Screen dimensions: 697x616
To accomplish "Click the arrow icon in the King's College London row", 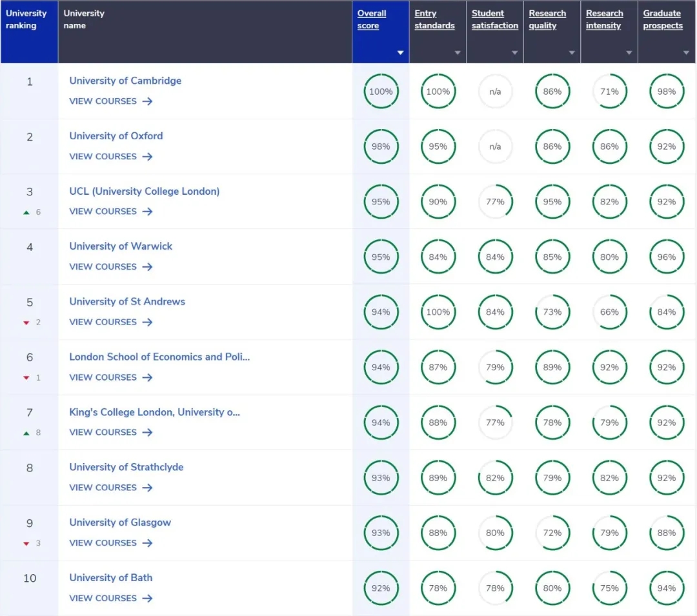I will click(147, 433).
